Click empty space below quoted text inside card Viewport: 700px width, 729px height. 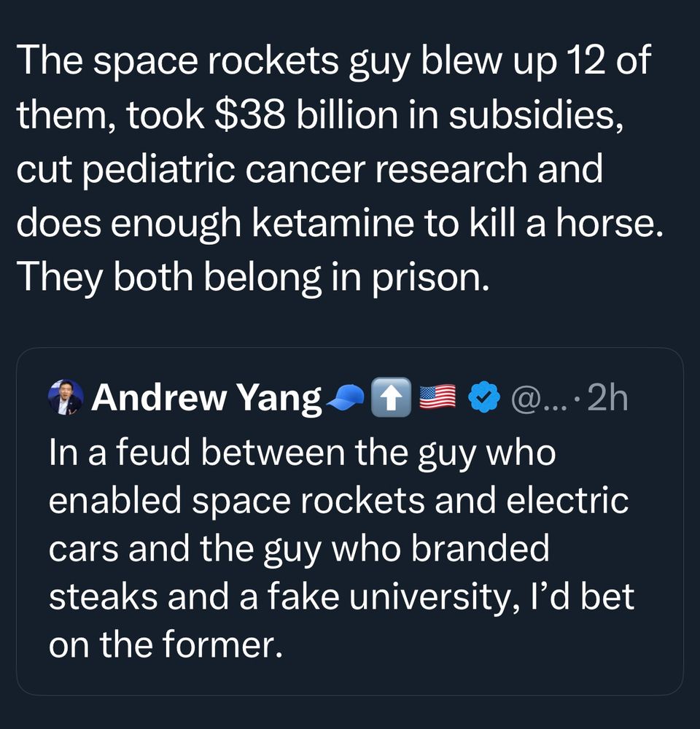click(x=350, y=677)
